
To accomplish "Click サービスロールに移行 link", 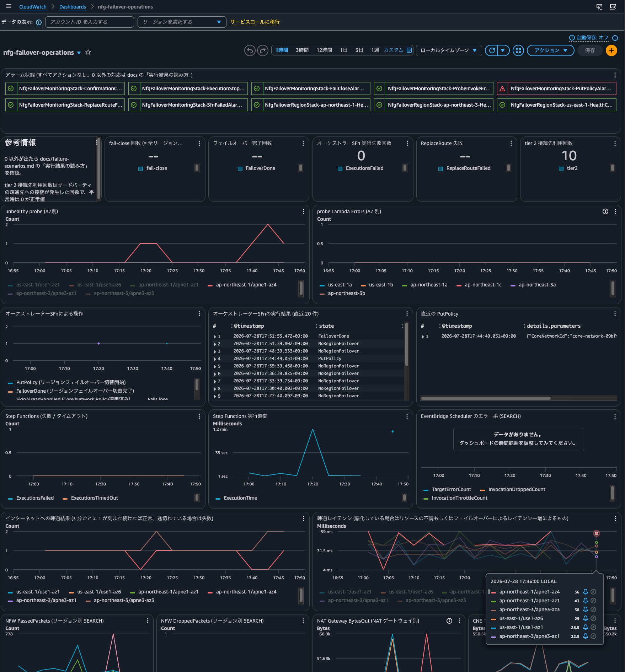I will click(x=255, y=22).
